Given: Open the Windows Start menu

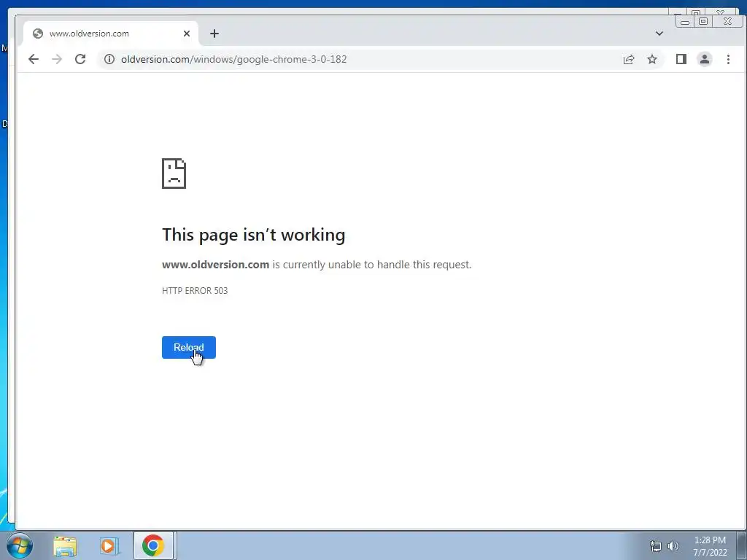Looking at the screenshot, I should 20,545.
